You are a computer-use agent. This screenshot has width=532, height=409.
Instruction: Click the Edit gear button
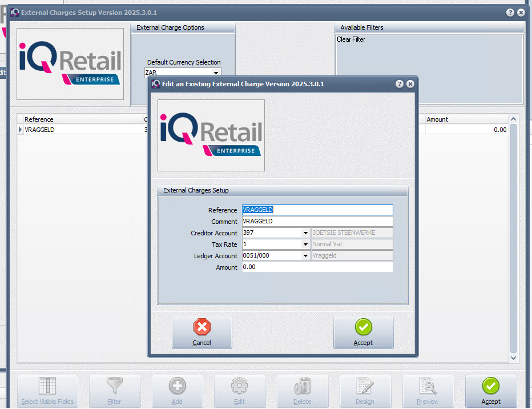240,391
